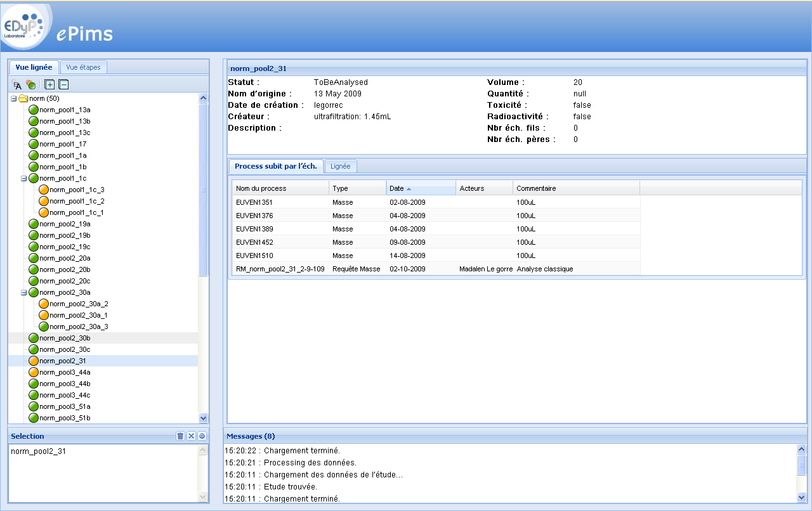Collapse all tree nodes using minus icon

64,84
